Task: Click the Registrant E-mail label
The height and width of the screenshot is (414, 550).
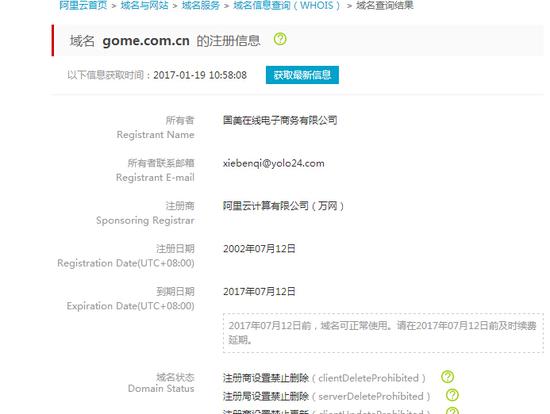Action: [x=155, y=178]
